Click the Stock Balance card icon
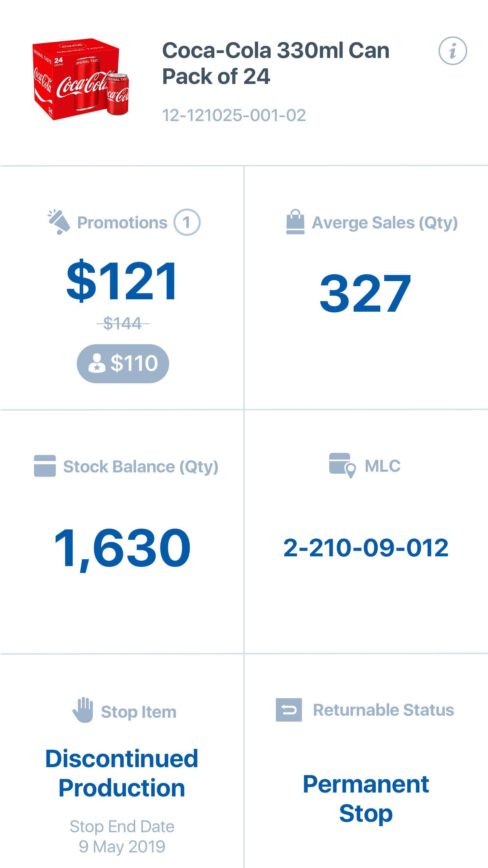The height and width of the screenshot is (868, 488). coord(45,466)
